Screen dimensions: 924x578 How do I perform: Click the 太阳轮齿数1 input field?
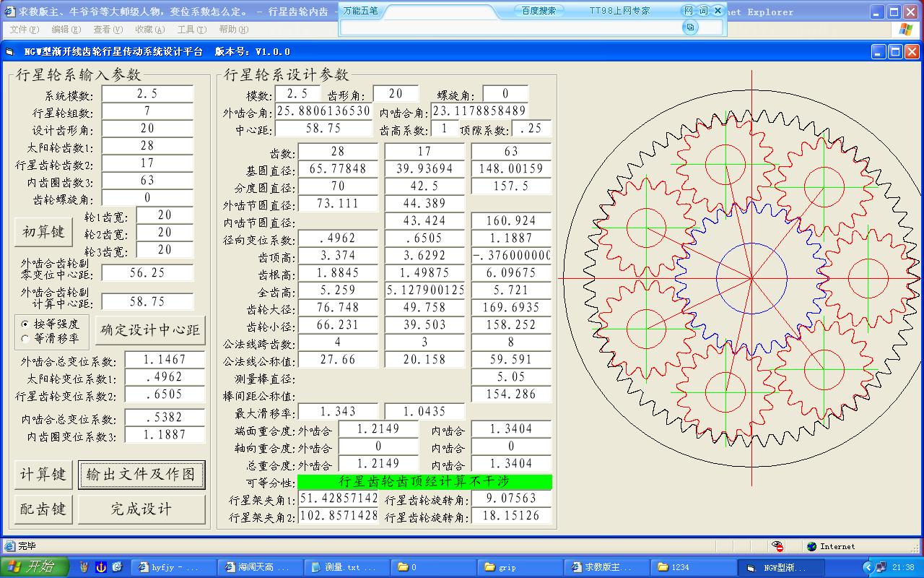click(x=147, y=146)
